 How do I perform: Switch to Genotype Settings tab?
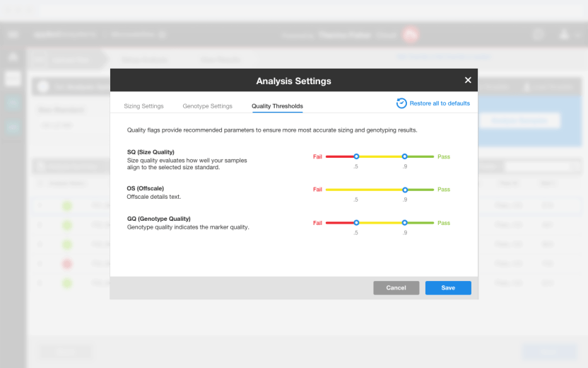207,106
